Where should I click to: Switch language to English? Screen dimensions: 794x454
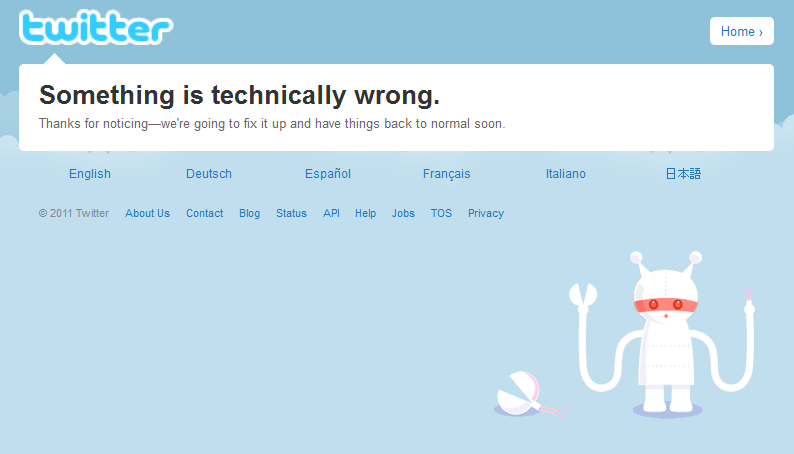click(90, 174)
